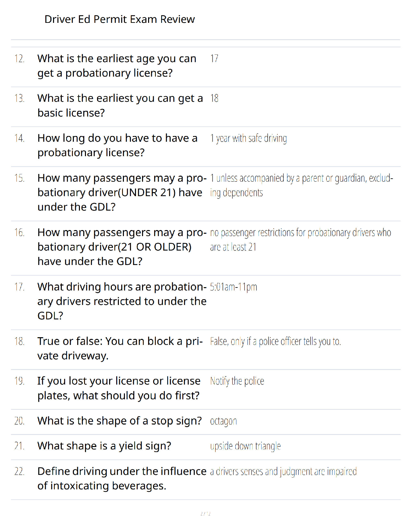The width and height of the screenshot is (411, 532).
Task: Select question 15 about UNDER 21 passengers
Action: 122,192
